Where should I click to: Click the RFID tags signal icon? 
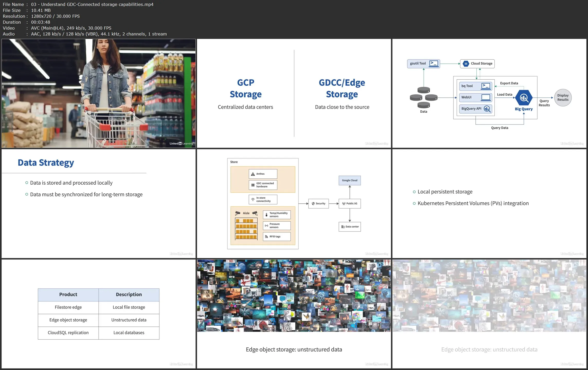point(266,237)
